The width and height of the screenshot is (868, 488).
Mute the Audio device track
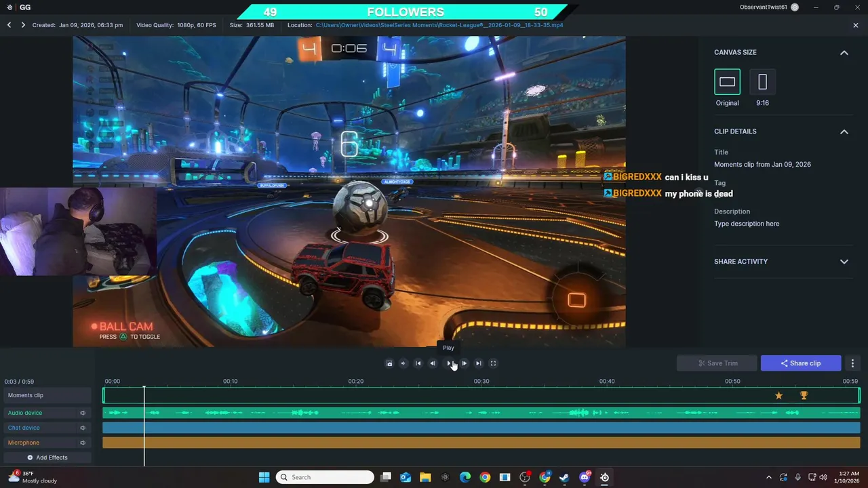coord(83,413)
